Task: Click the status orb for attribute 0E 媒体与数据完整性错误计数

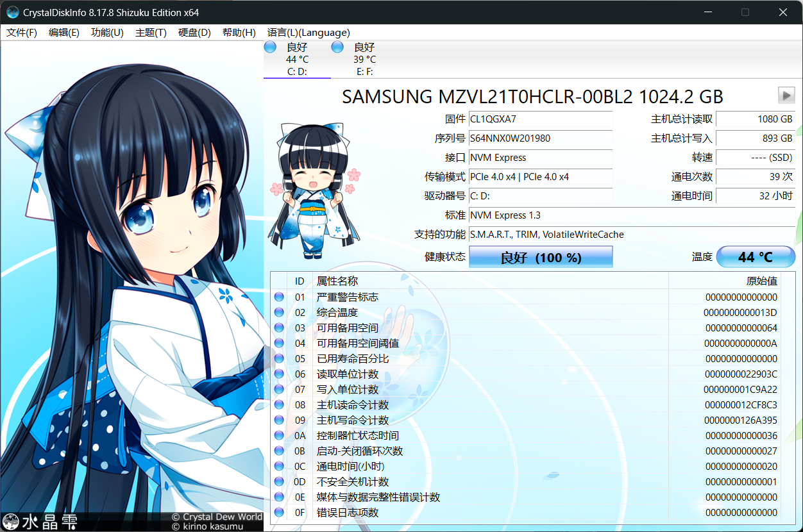Action: [x=279, y=497]
